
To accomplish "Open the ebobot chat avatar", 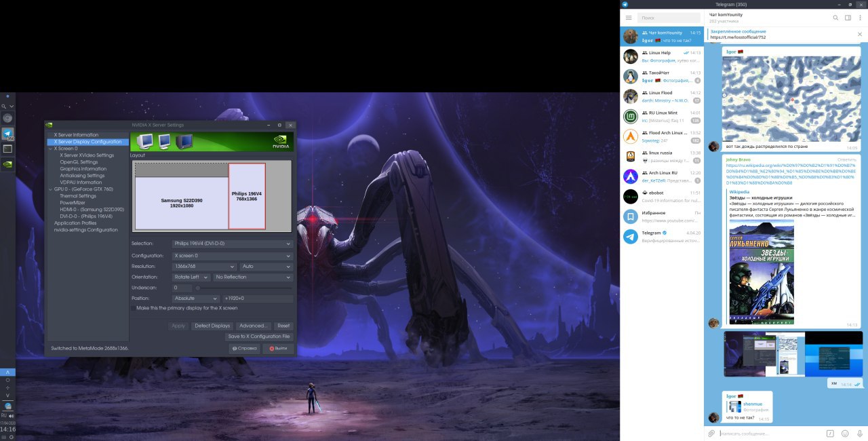I will 630,197.
